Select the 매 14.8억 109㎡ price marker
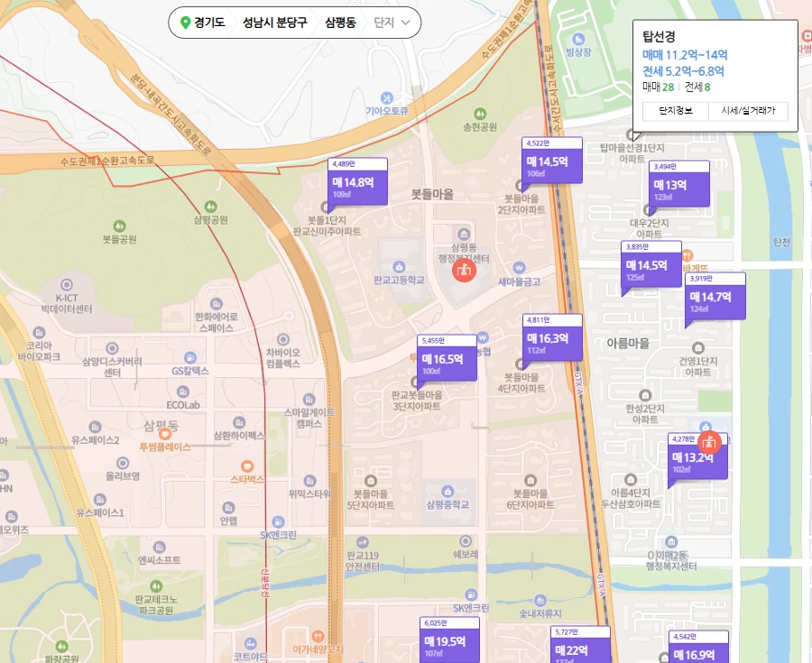 (x=357, y=181)
